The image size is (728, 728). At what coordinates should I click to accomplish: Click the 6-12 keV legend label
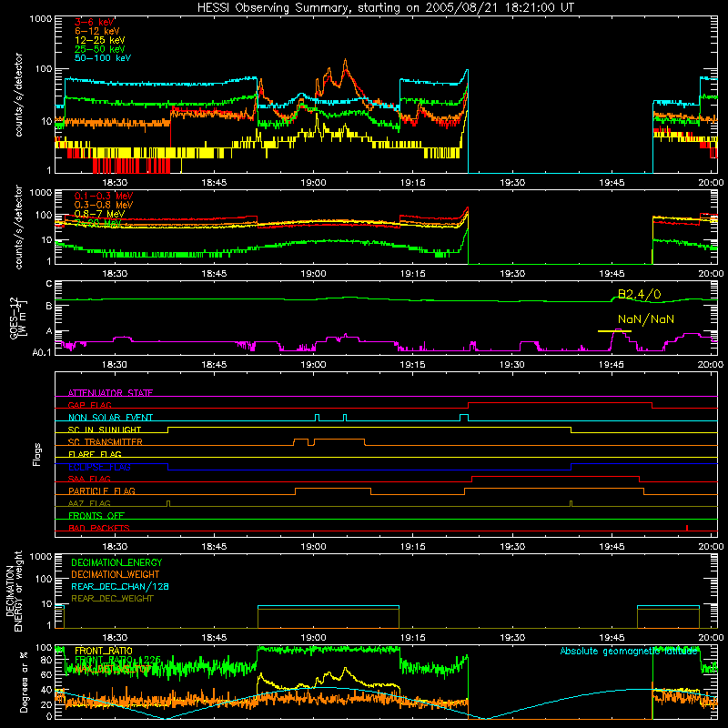tap(96, 31)
